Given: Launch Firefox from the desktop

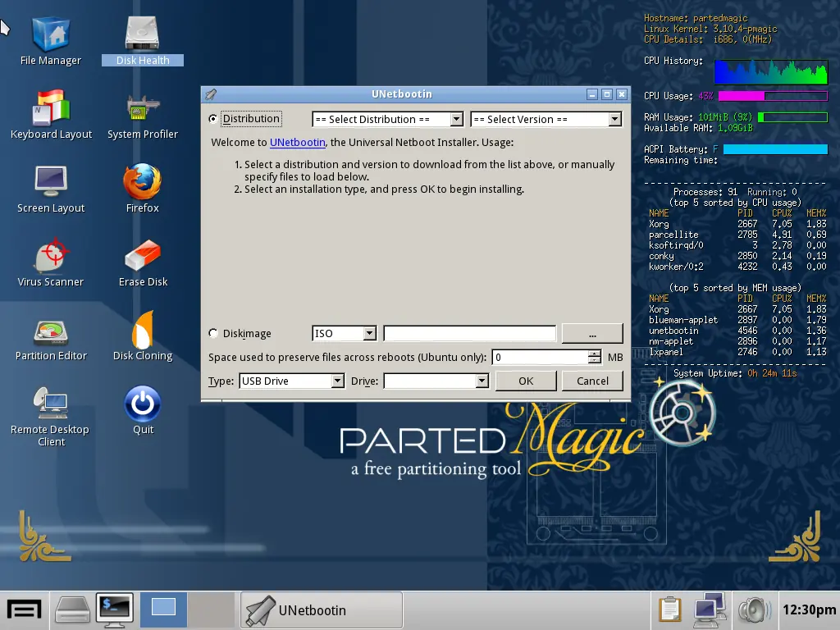Looking at the screenshot, I should pyautogui.click(x=143, y=189).
